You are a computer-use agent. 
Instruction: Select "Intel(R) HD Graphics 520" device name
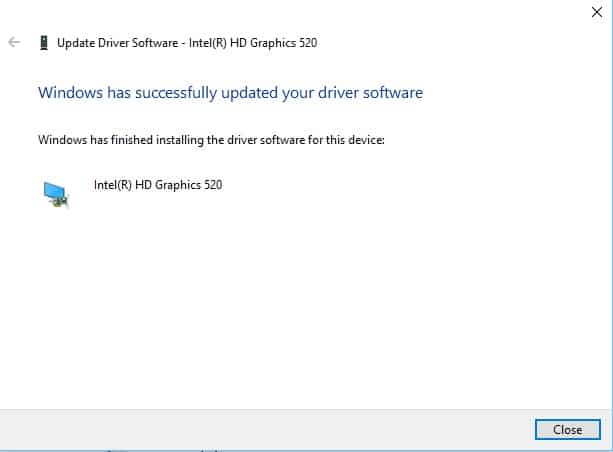[x=158, y=185]
